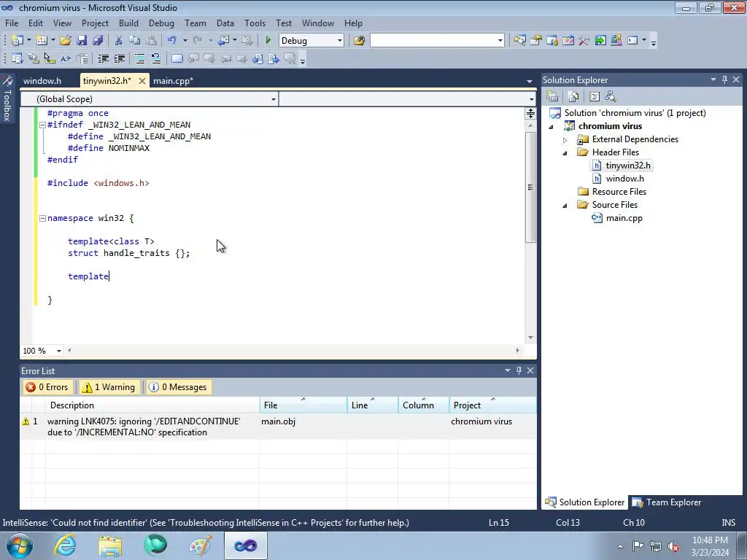
Task: Open the Start Page green arrow icon
Action: (600, 41)
